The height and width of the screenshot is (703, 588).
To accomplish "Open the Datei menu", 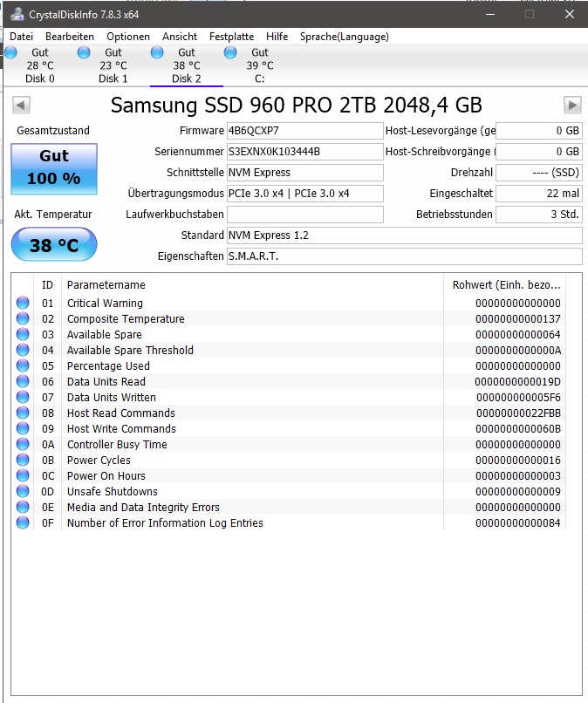I will point(21,37).
